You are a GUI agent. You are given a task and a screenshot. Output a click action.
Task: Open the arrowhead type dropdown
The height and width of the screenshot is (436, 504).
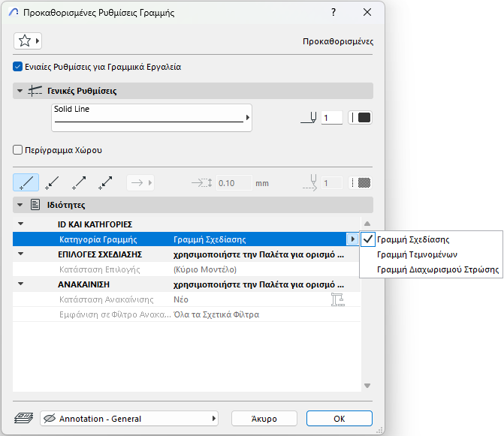(140, 183)
